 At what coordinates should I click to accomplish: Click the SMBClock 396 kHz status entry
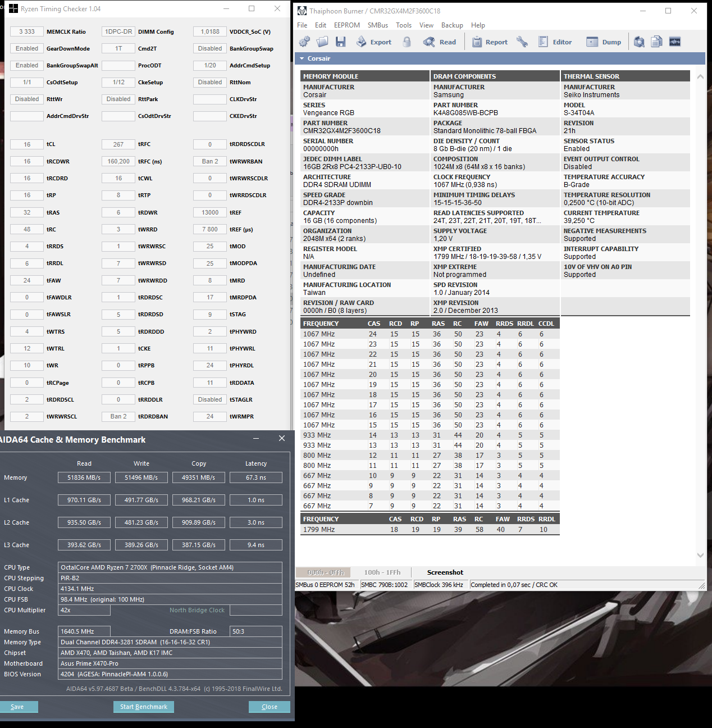click(439, 585)
